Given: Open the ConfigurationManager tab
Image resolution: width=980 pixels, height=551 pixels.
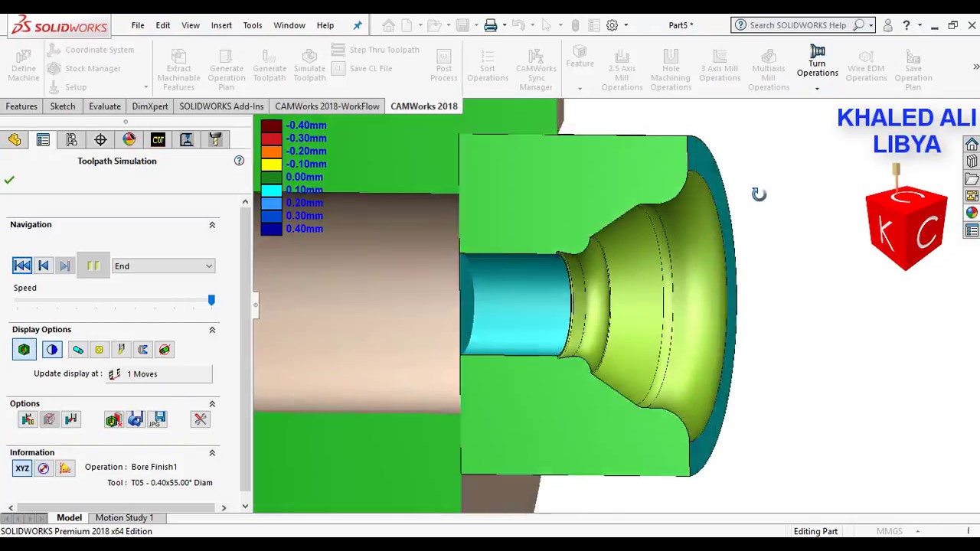Looking at the screenshot, I should [x=71, y=139].
